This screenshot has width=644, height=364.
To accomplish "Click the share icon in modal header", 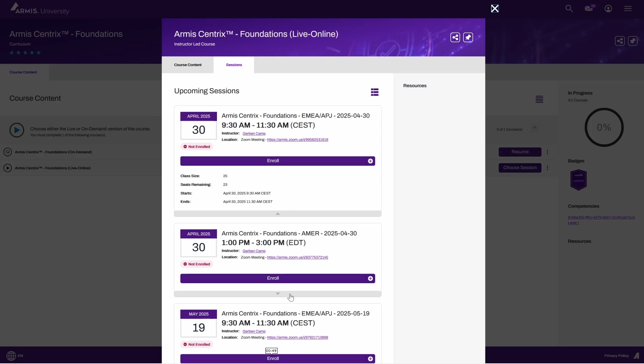I will coord(455,37).
